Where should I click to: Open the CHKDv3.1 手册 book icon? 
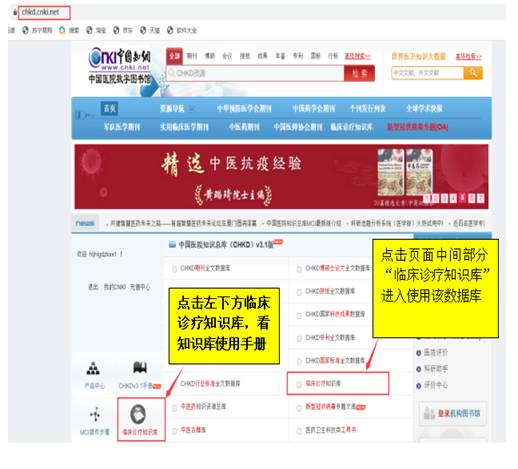pos(140,367)
